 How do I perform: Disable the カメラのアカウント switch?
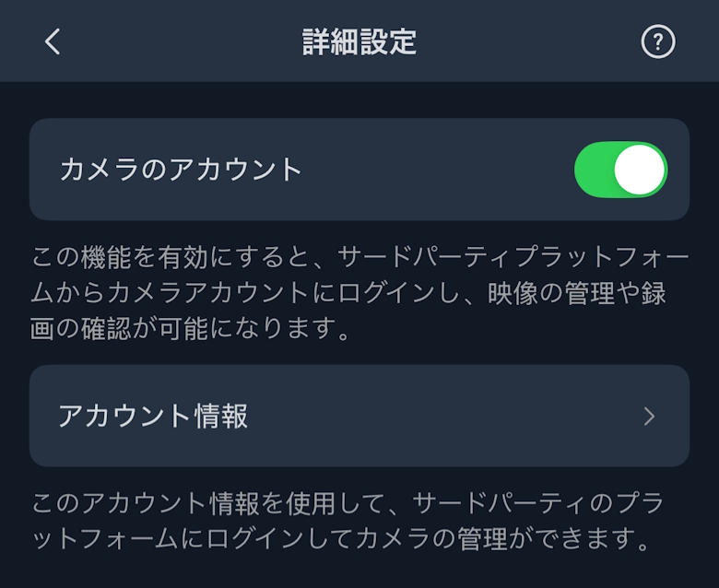click(x=620, y=170)
